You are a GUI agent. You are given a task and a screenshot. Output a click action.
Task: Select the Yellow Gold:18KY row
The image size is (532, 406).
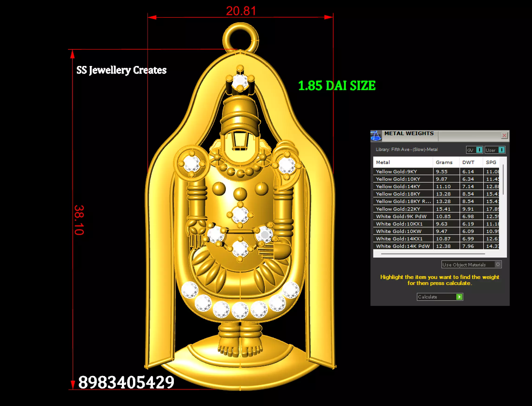(x=436, y=194)
